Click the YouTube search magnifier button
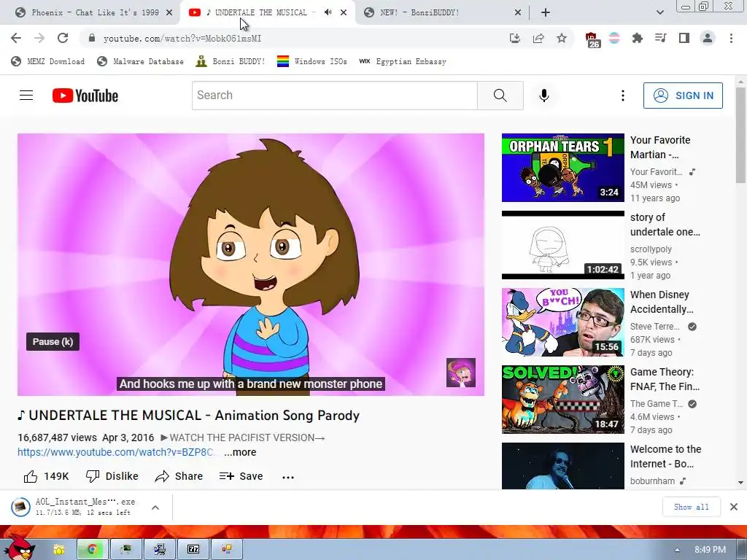747x560 pixels. (500, 96)
